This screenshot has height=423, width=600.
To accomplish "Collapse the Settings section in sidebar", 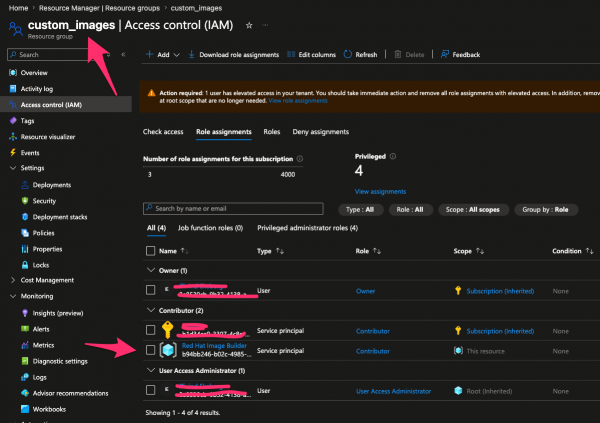I will [x=13, y=168].
